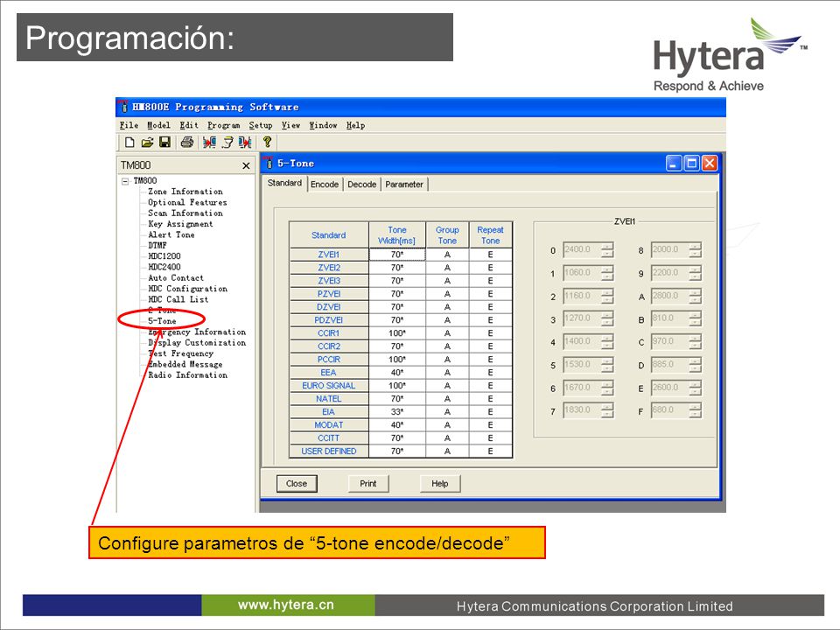Image resolution: width=840 pixels, height=630 pixels.
Task: Open the Model menu
Action: 159,125
